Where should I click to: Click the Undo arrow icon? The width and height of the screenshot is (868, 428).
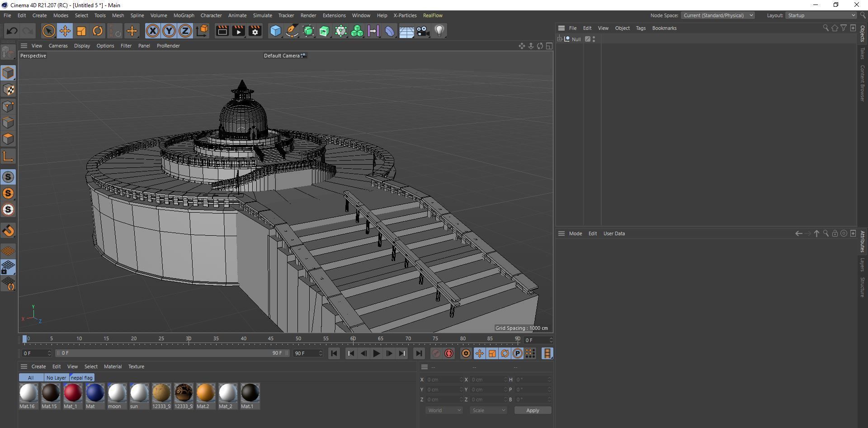click(12, 31)
